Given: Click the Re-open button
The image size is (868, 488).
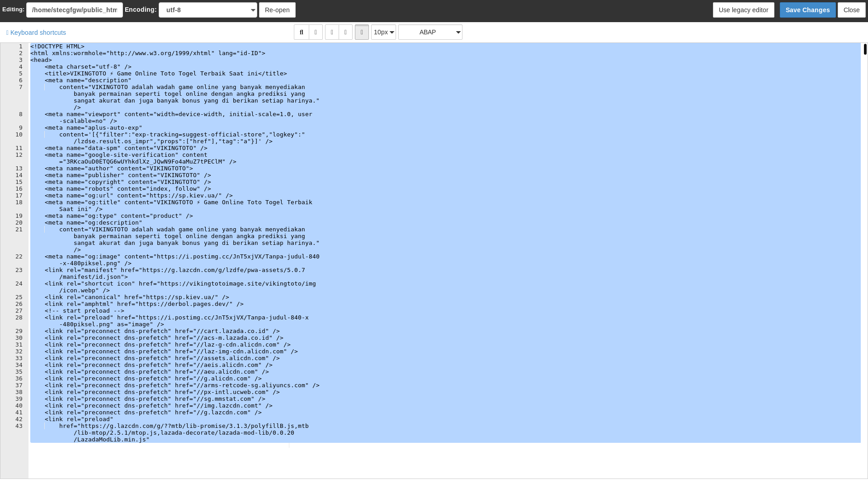Looking at the screenshot, I should point(277,10).
